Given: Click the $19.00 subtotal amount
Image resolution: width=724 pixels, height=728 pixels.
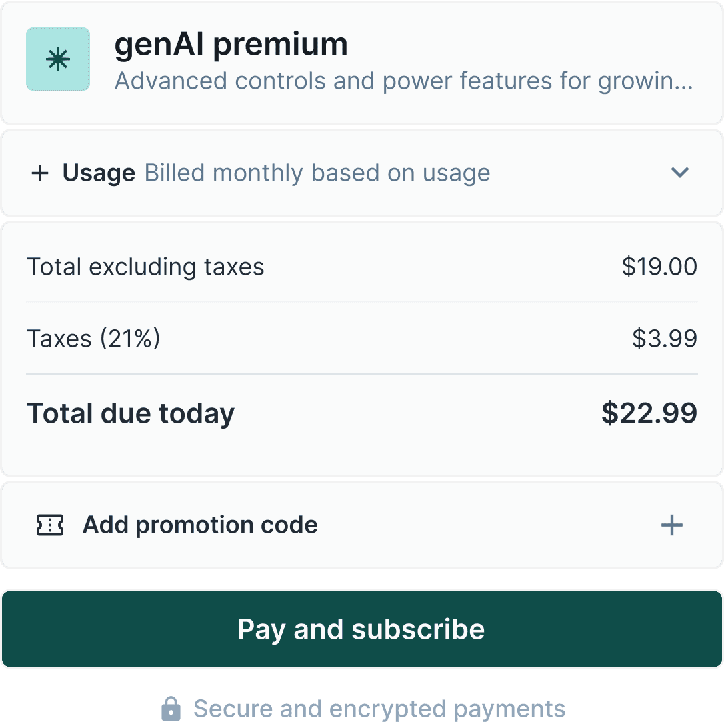Looking at the screenshot, I should [659, 267].
